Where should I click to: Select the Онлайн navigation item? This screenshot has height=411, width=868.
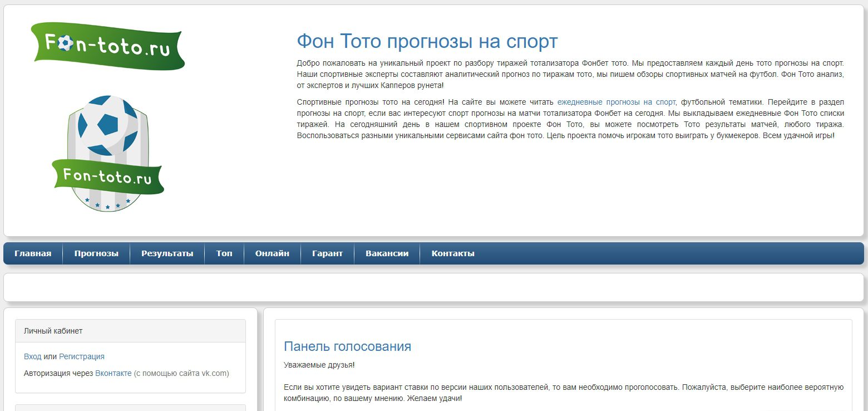pyautogui.click(x=272, y=253)
